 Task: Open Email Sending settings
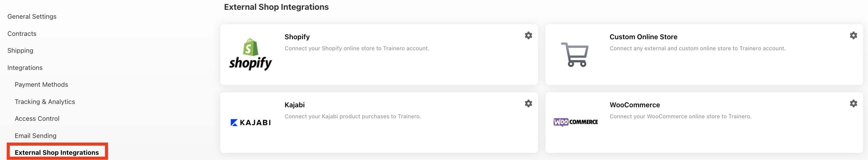click(x=36, y=136)
